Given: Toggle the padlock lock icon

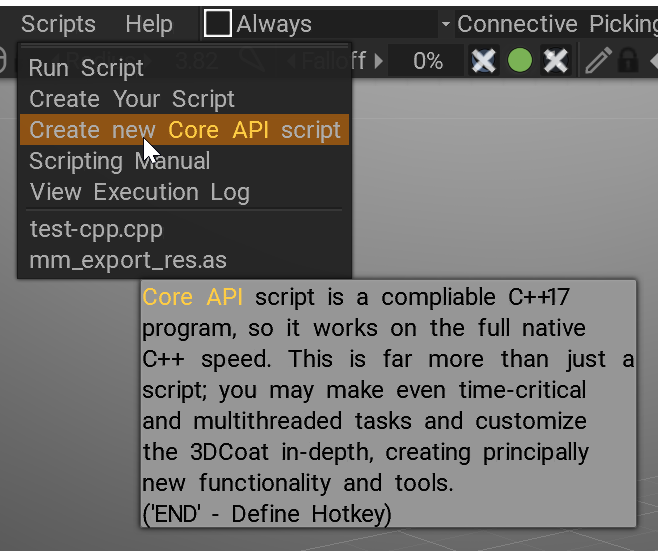Looking at the screenshot, I should click(628, 60).
